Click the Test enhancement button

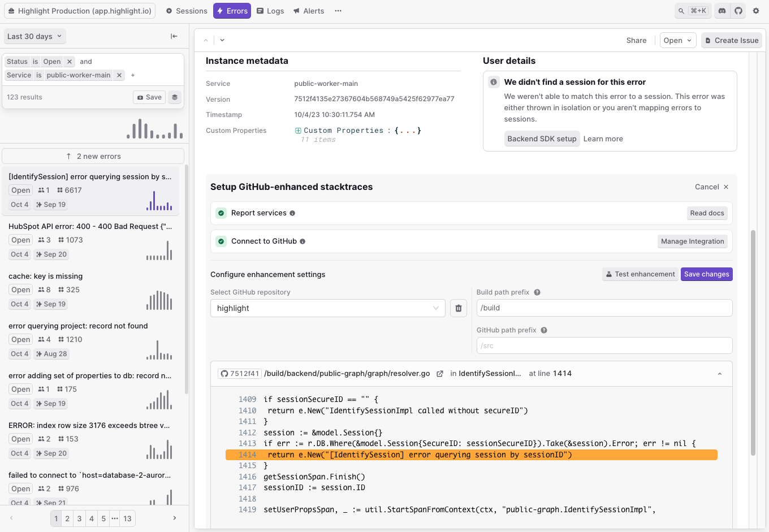pos(640,274)
